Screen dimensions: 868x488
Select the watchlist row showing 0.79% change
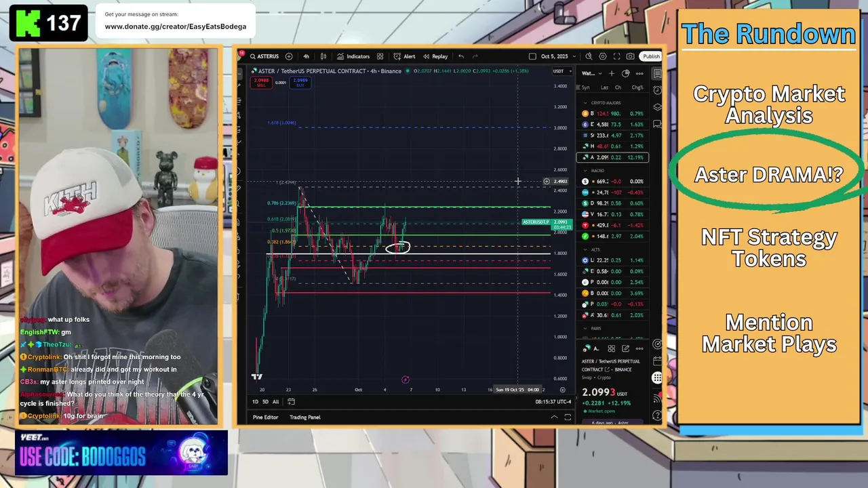612,113
